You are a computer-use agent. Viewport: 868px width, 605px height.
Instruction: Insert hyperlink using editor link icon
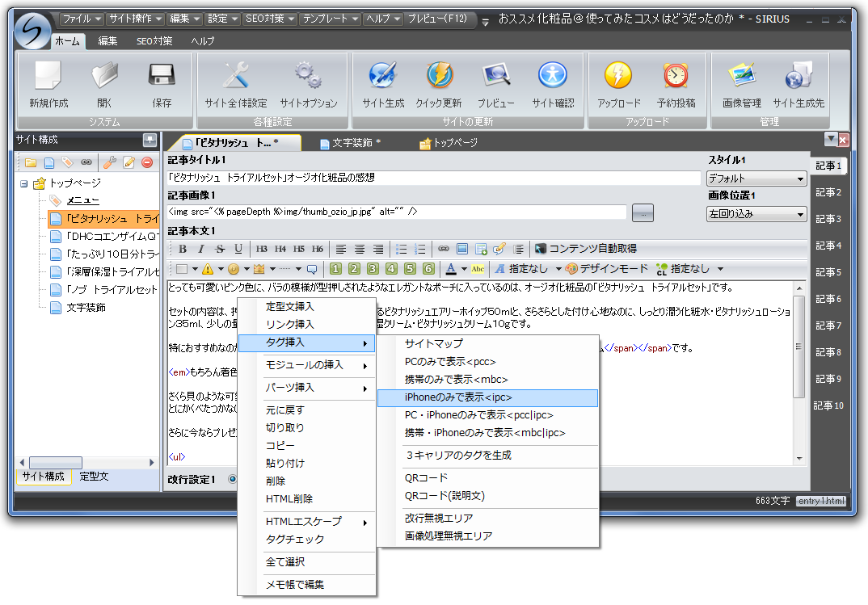click(444, 249)
